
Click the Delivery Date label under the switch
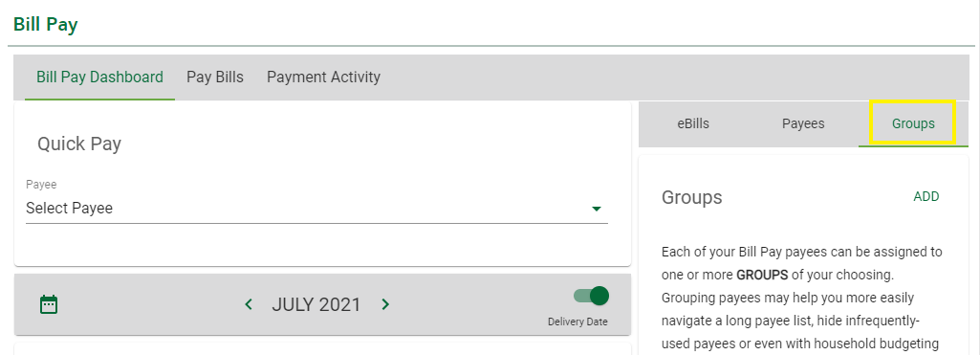pyautogui.click(x=577, y=322)
